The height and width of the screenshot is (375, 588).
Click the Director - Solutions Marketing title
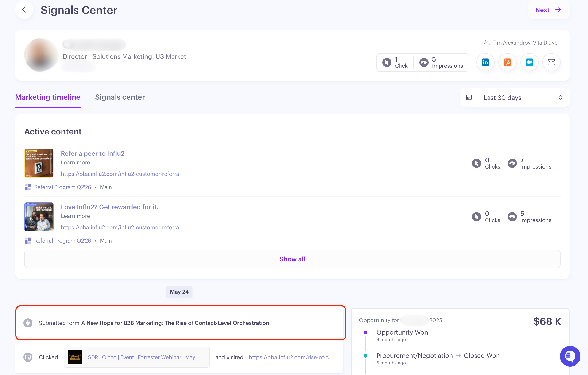124,57
